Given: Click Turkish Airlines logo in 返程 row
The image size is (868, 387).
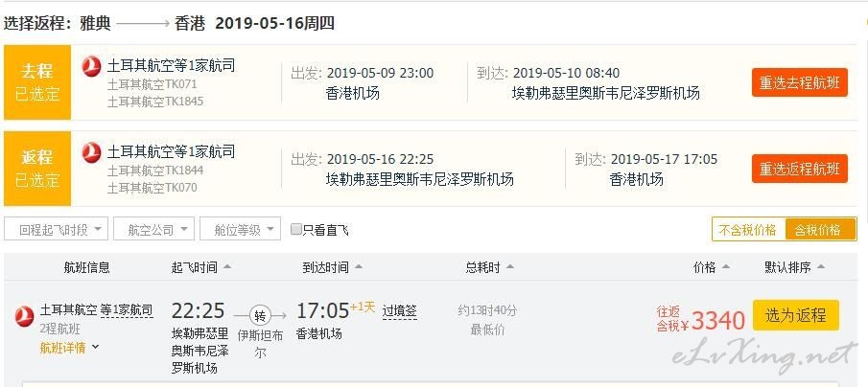Looking at the screenshot, I should point(91,152).
